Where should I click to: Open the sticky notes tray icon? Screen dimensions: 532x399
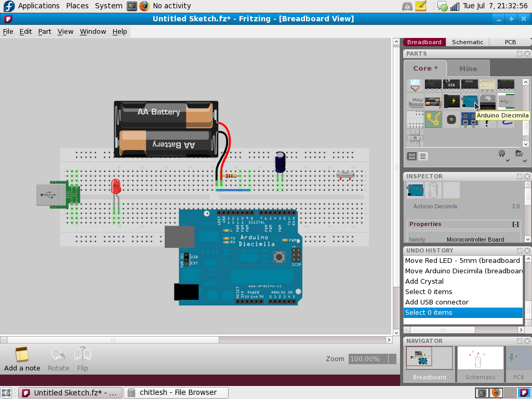click(421, 6)
